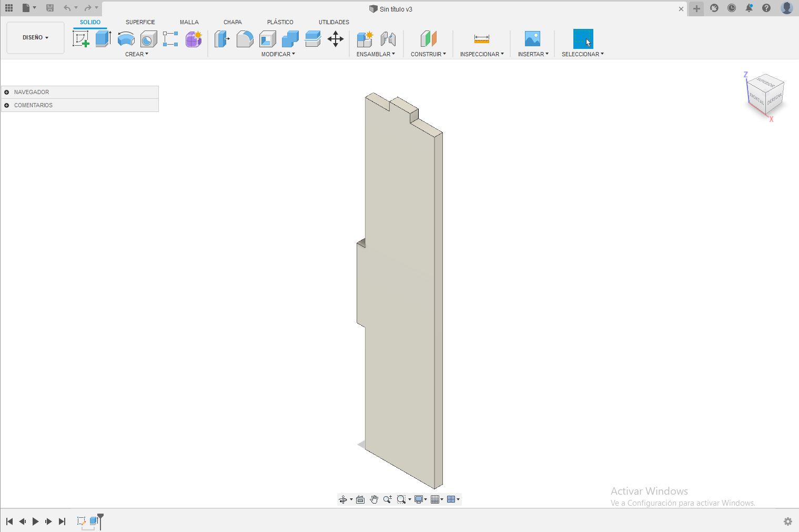Expand the CONSTRUIR menu

pos(428,54)
